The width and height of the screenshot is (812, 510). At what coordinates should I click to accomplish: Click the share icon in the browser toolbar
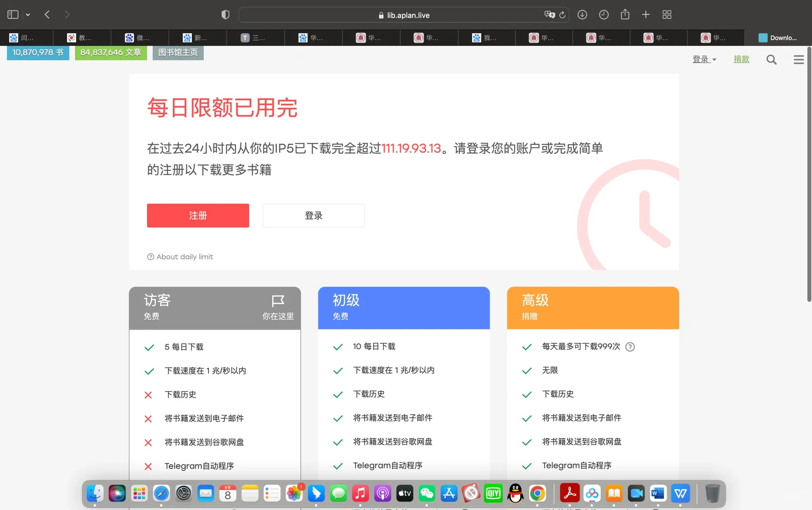pyautogui.click(x=624, y=14)
